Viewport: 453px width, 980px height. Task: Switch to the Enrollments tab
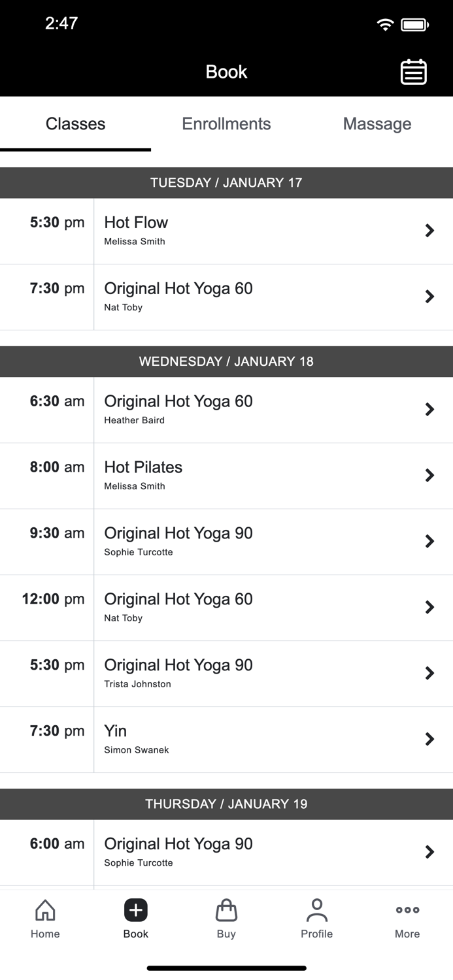(226, 124)
